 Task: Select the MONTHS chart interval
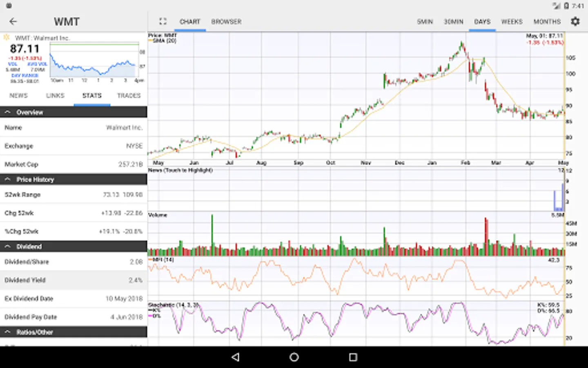547,22
